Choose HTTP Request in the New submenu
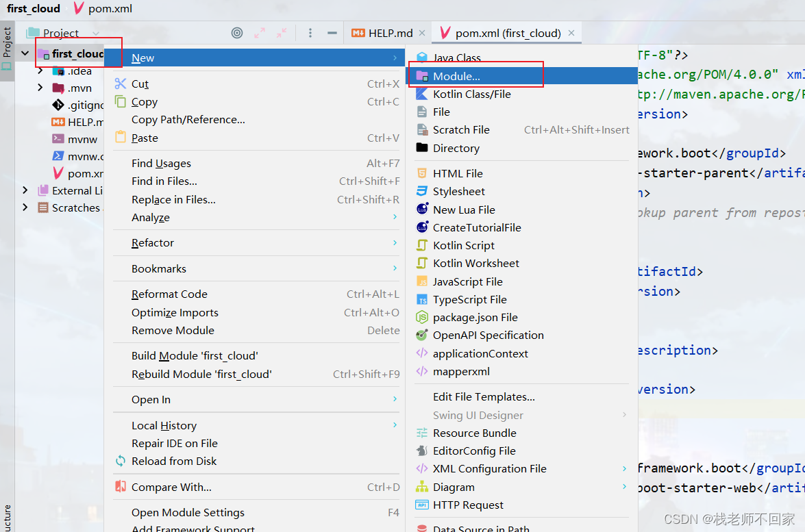This screenshot has width=805, height=532. pyautogui.click(x=522, y=505)
